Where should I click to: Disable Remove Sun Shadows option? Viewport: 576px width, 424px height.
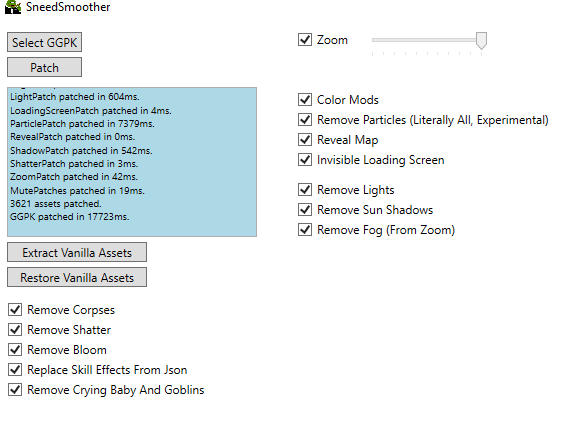305,209
